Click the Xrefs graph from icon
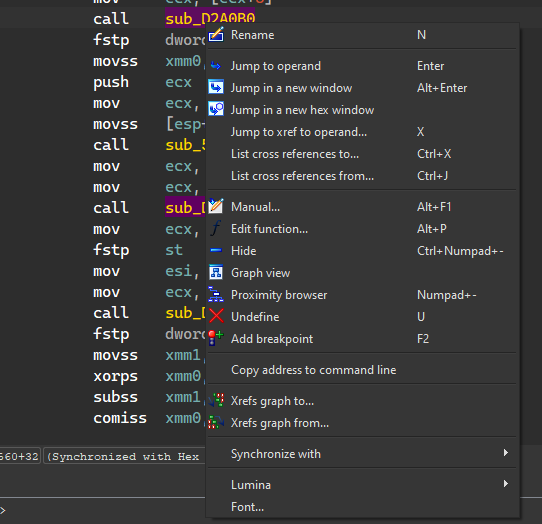The height and width of the screenshot is (524, 542). [216, 422]
